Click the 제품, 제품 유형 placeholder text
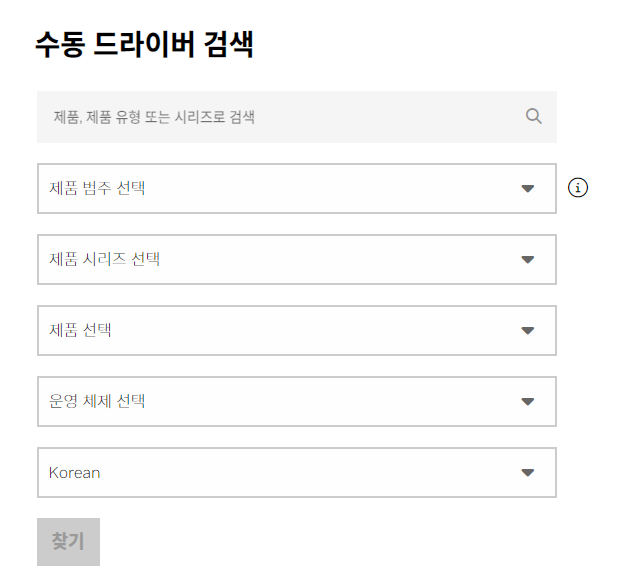The height and width of the screenshot is (582, 631). click(154, 117)
